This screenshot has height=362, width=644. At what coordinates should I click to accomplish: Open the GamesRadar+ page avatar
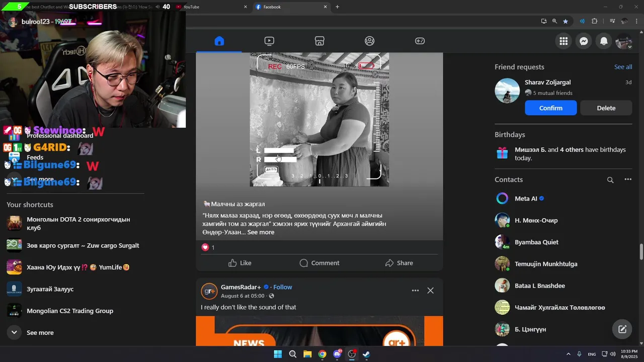tap(209, 291)
